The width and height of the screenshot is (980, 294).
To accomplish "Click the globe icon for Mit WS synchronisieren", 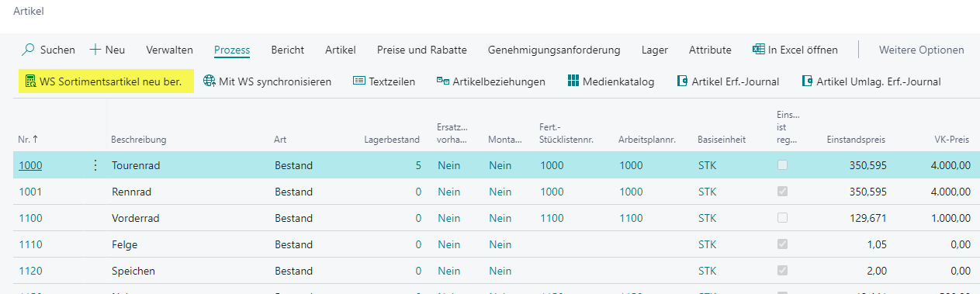I will click(x=210, y=81).
